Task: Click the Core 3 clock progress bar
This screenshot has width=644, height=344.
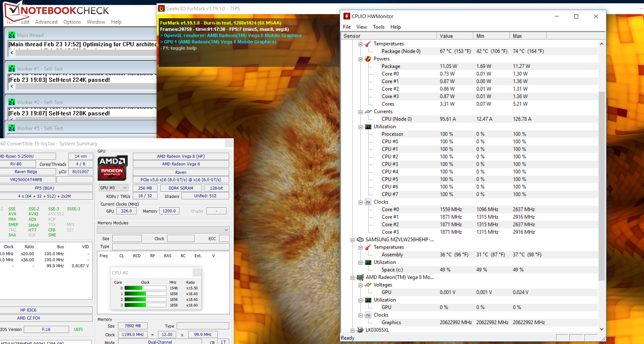Action: (145, 305)
